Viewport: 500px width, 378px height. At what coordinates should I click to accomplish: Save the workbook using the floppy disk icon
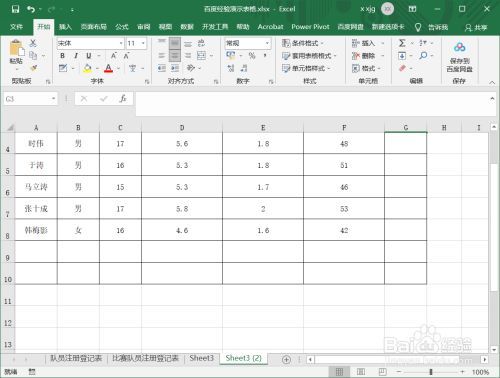[x=15, y=9]
